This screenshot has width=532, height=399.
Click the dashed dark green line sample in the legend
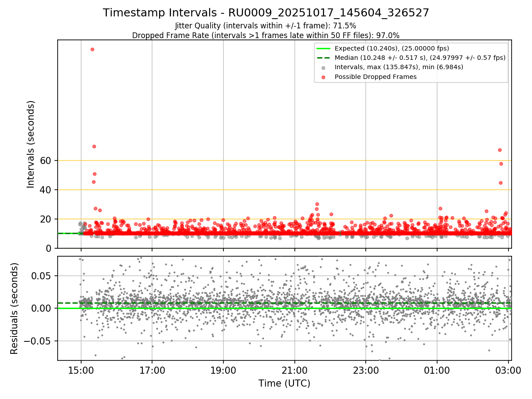coord(323,58)
